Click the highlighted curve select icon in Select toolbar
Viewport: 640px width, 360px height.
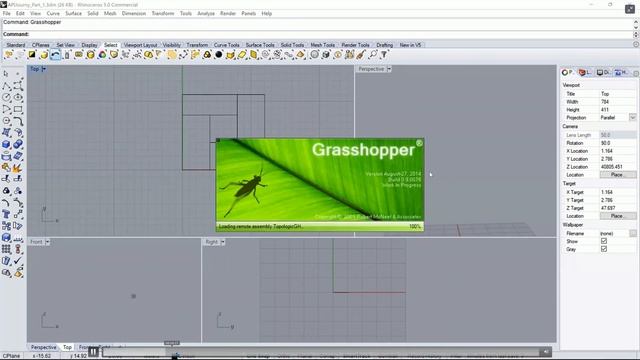pyautogui.click(x=56, y=55)
